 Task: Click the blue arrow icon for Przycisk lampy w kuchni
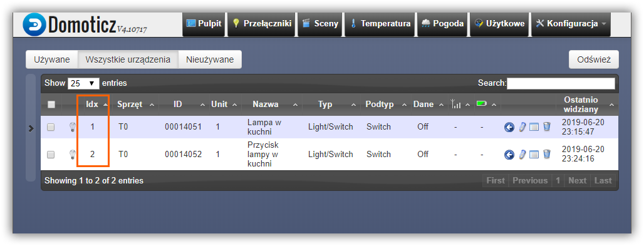pyautogui.click(x=509, y=155)
